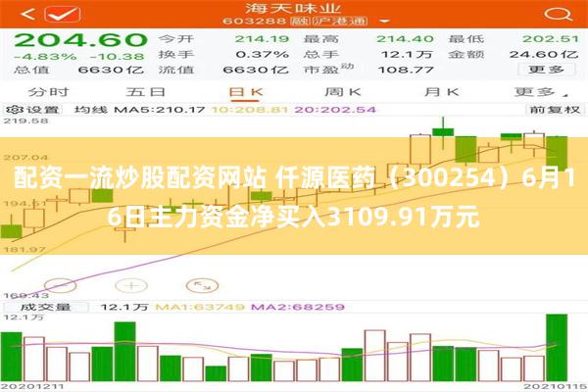Image resolution: width=588 pixels, height=392 pixels.
Task: Click the MA5:210.17 average value
Action: tap(160, 110)
